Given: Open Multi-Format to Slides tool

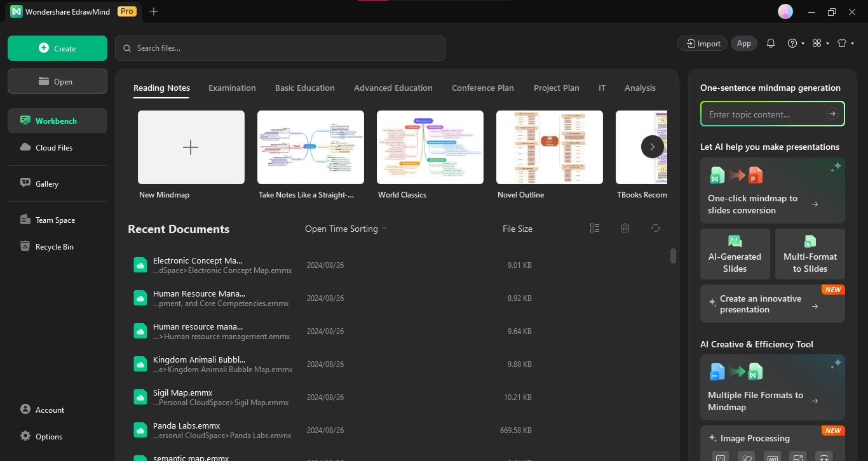Looking at the screenshot, I should [810, 254].
